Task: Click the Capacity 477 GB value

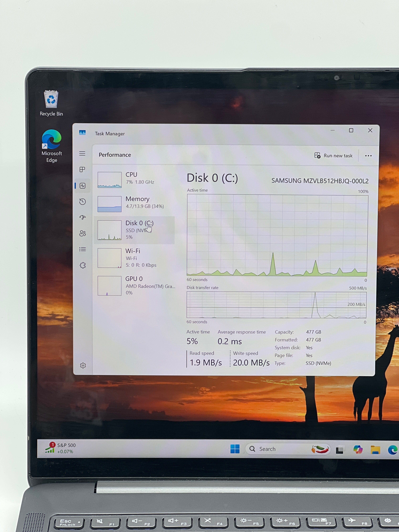Action: pyautogui.click(x=313, y=332)
